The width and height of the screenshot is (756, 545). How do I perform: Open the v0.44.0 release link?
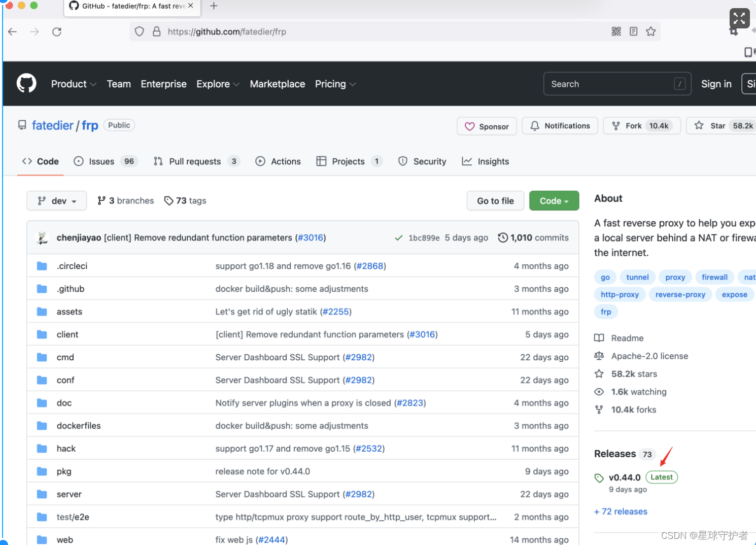click(625, 478)
